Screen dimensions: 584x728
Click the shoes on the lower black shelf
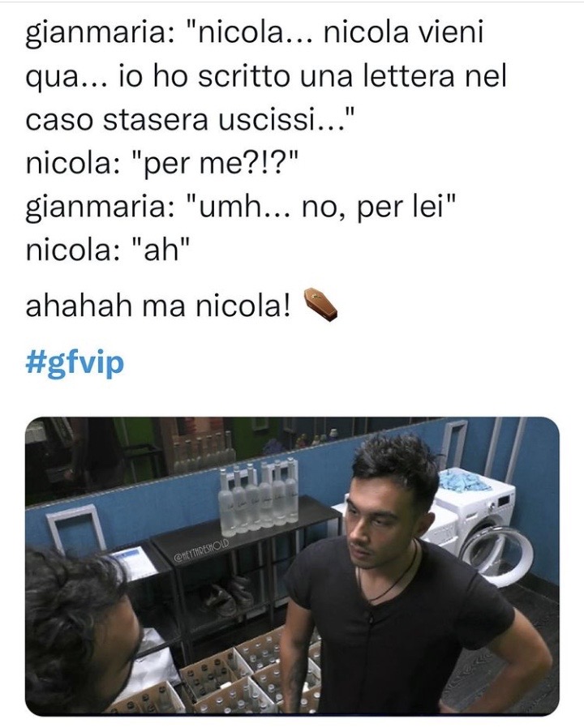click(228, 594)
